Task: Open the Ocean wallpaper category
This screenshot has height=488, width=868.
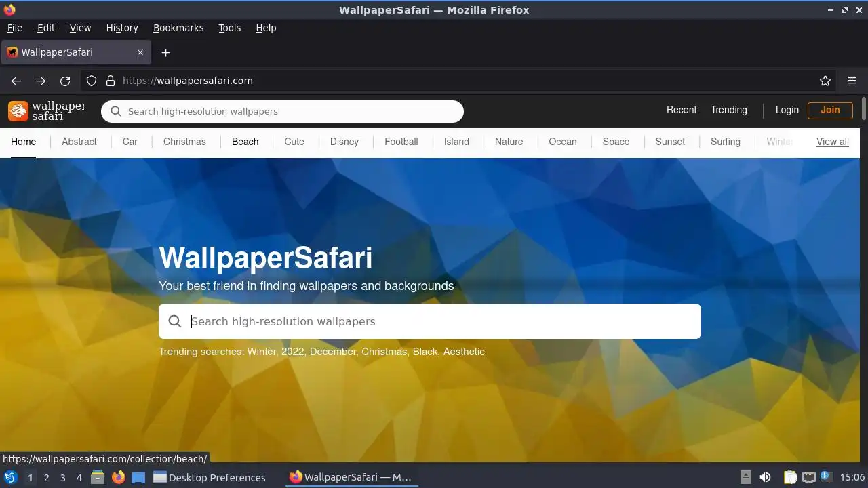Action: pyautogui.click(x=563, y=142)
